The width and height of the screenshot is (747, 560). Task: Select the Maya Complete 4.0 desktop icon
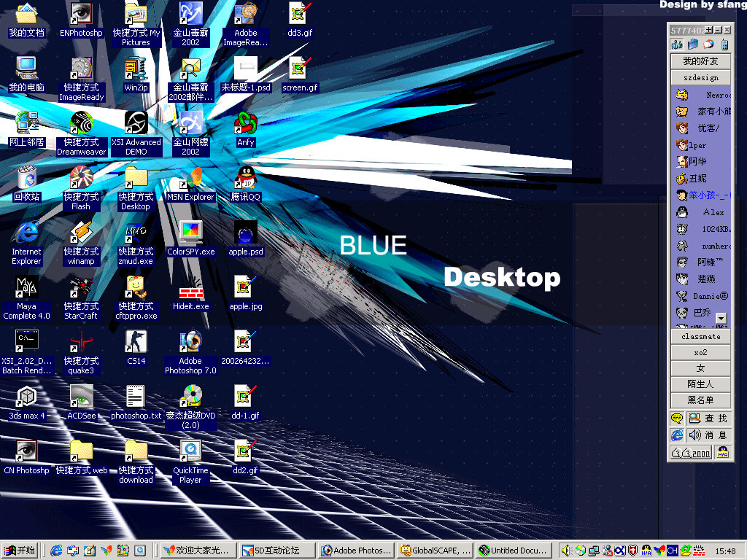[26, 287]
